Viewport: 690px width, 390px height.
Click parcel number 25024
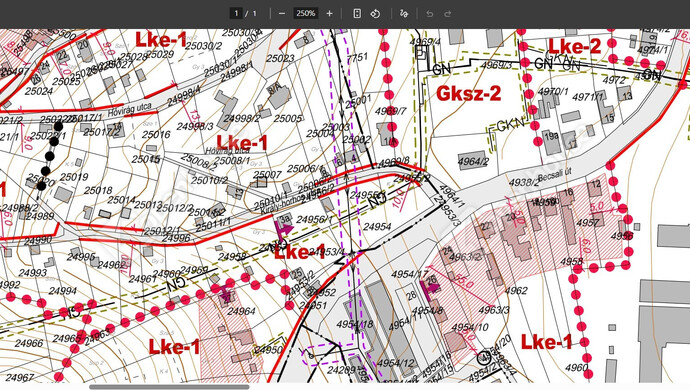click(39, 91)
